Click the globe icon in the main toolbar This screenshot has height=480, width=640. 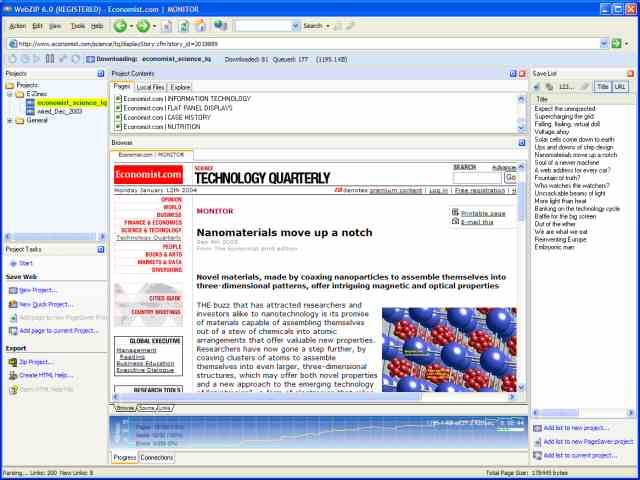click(x=220, y=26)
